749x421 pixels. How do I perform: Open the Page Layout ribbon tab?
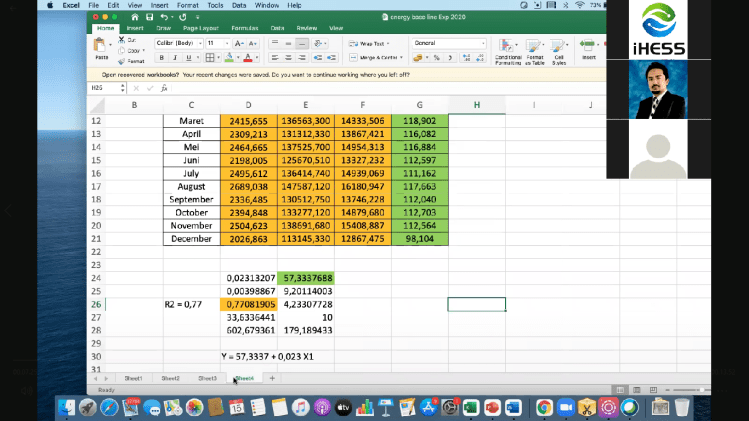point(201,28)
